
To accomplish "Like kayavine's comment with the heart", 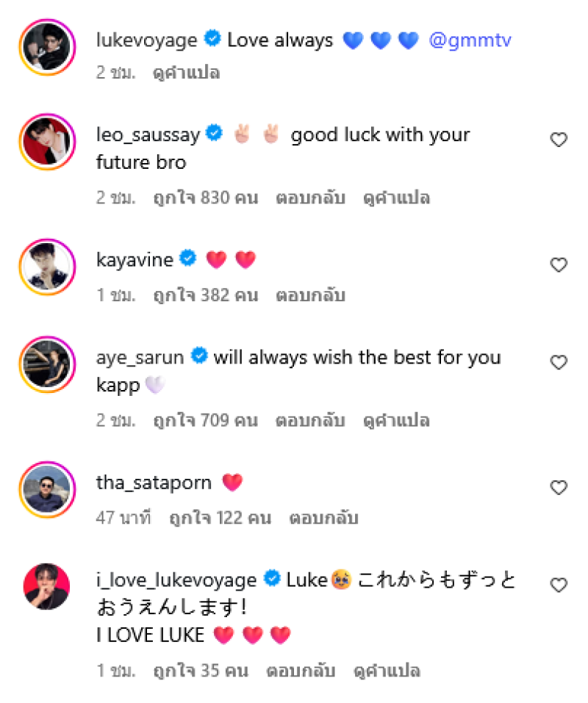I will pyautogui.click(x=559, y=264).
